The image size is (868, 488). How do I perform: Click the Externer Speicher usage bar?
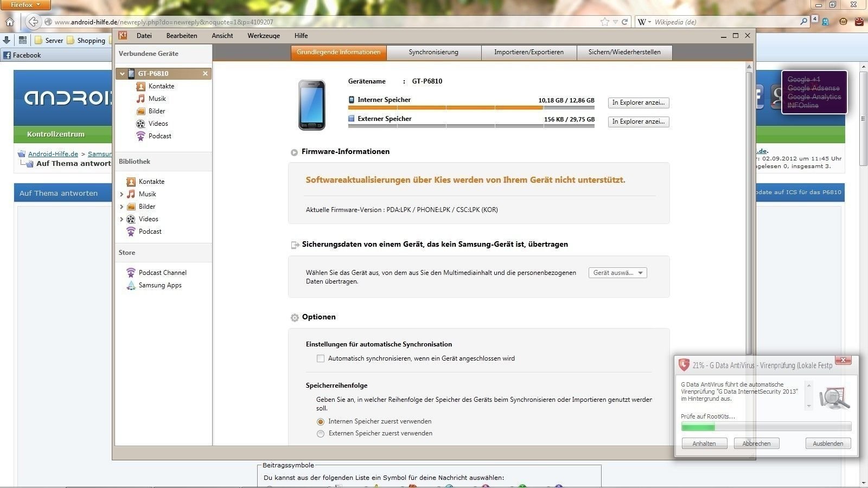tap(471, 126)
